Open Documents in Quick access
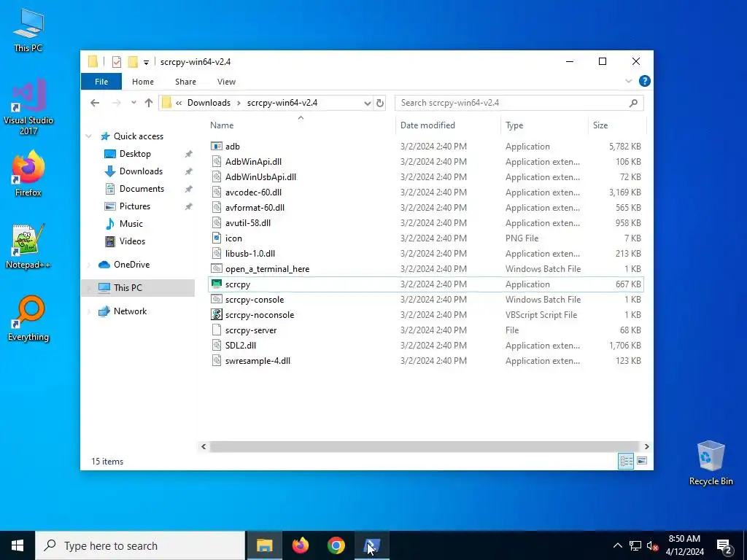Image resolution: width=747 pixels, height=560 pixels. point(142,189)
